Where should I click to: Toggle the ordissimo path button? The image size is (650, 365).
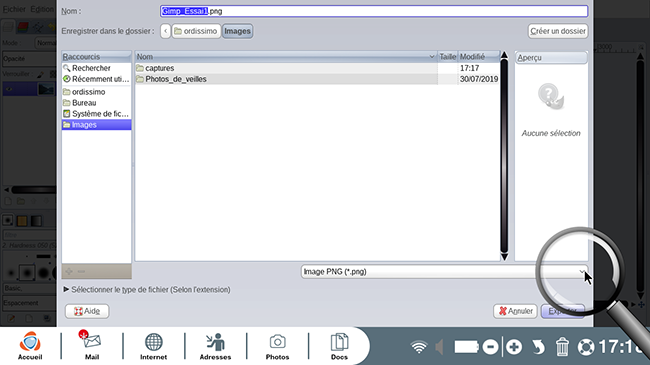(x=196, y=31)
